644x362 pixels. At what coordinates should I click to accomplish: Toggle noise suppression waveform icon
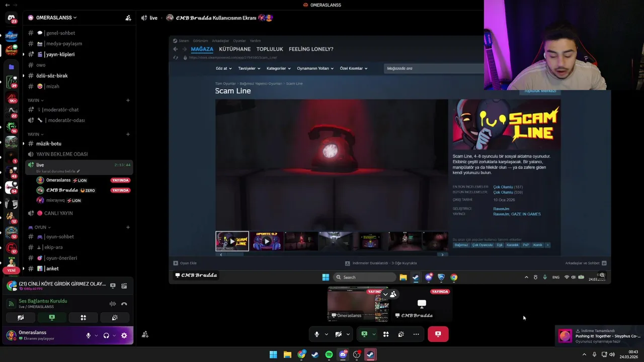pos(113,304)
